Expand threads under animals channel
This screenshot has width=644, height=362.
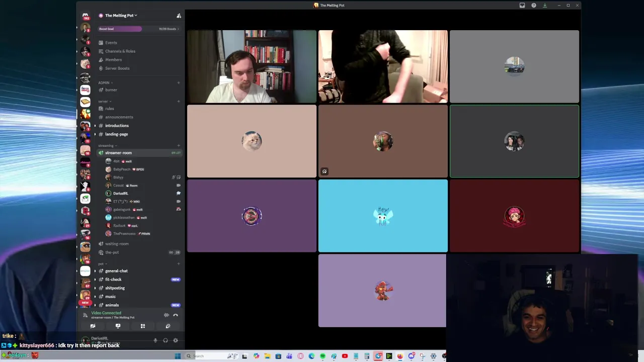tap(95, 305)
